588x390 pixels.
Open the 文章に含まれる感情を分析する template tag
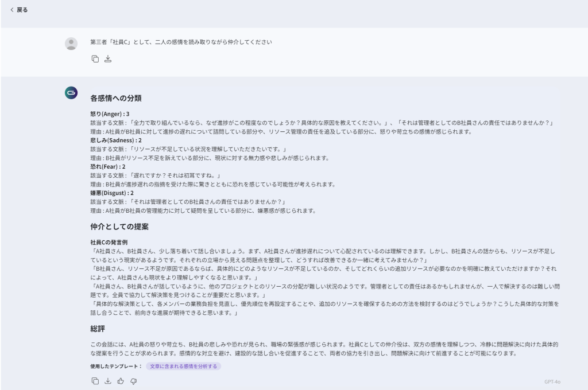point(183,366)
